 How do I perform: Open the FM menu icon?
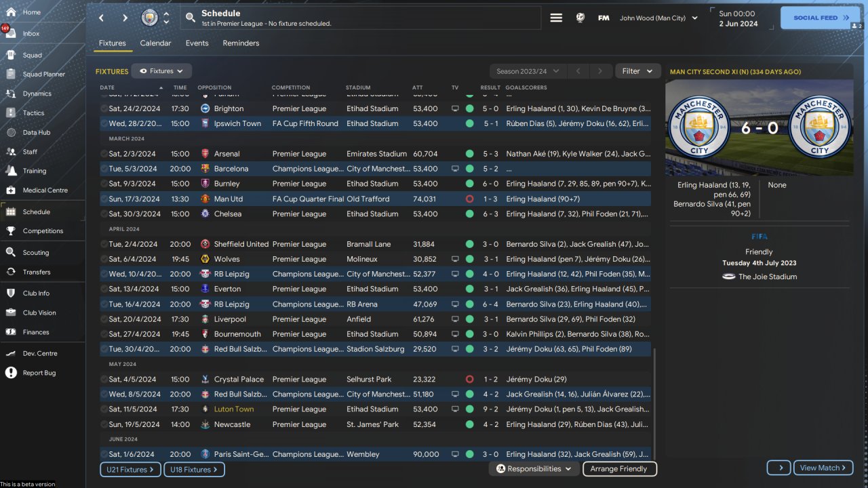604,18
